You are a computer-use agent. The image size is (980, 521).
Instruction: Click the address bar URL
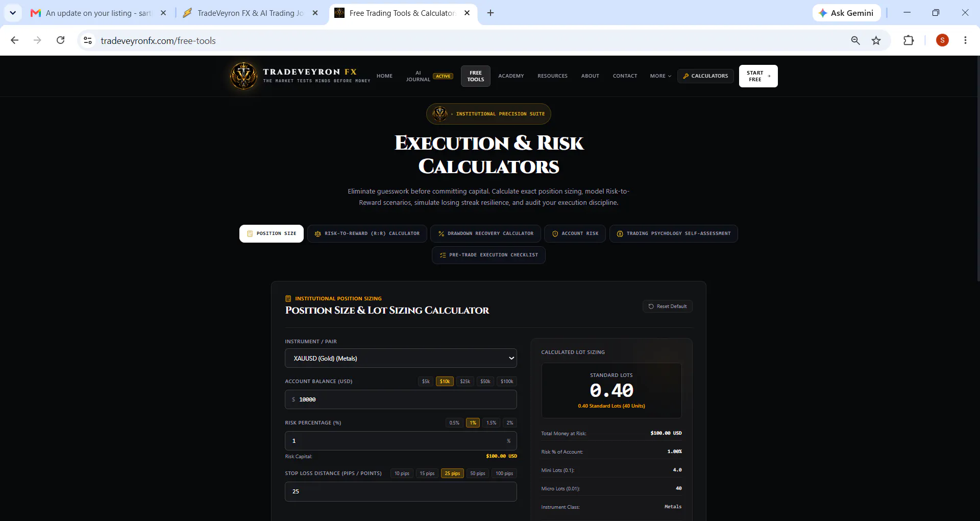158,41
